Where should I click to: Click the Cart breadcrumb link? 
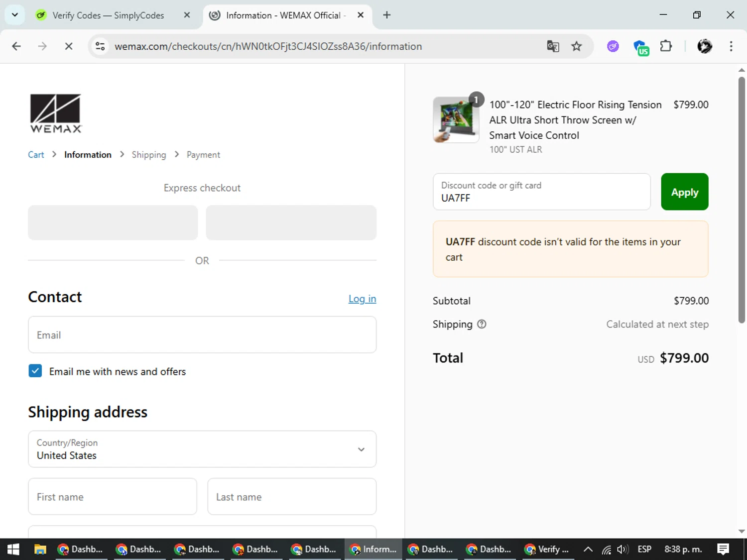click(36, 155)
